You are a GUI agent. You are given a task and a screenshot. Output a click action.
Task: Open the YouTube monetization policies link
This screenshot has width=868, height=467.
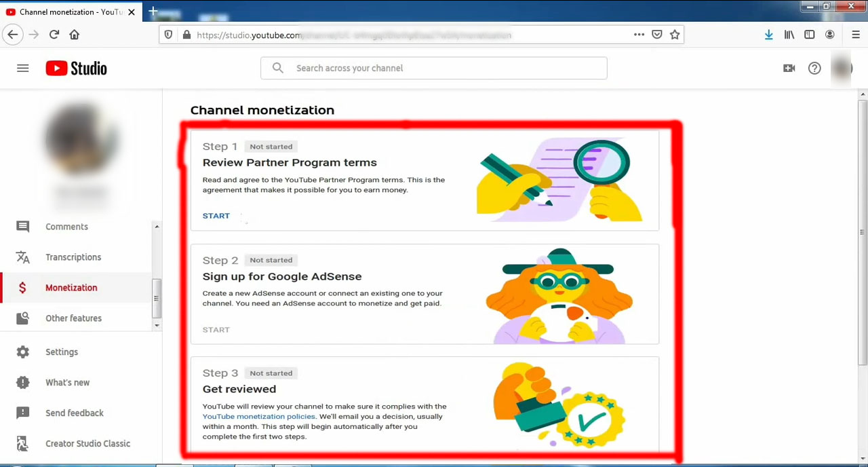pyautogui.click(x=259, y=417)
